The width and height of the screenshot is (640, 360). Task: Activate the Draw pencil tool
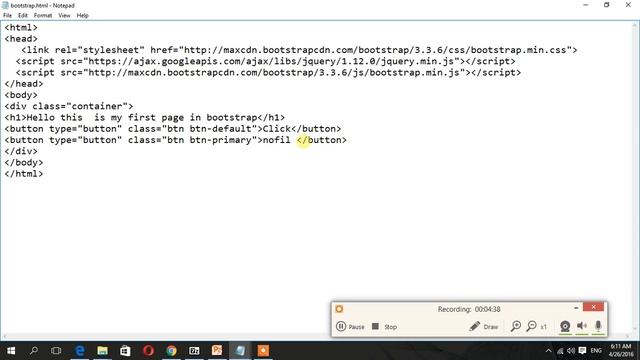click(484, 327)
